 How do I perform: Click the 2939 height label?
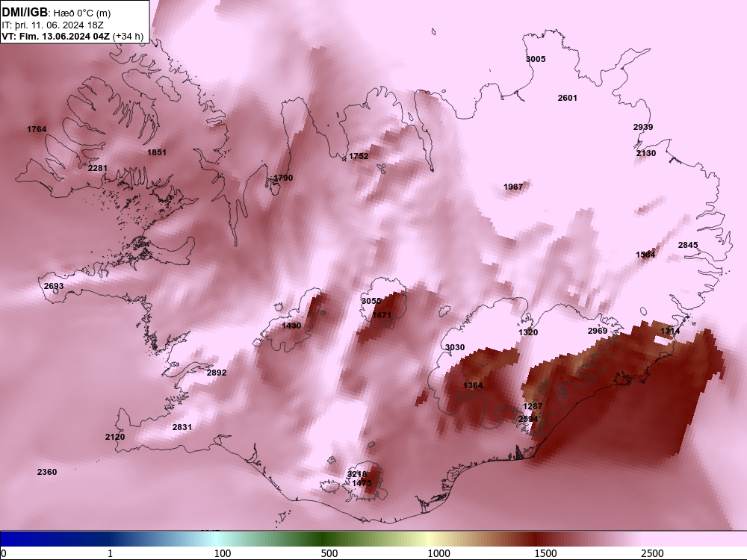coord(643,127)
